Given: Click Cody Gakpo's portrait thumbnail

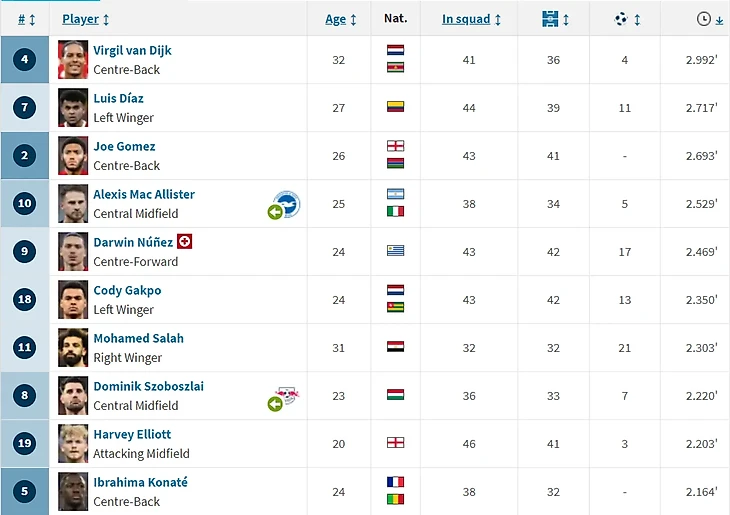Looking at the screenshot, I should click(x=73, y=299).
